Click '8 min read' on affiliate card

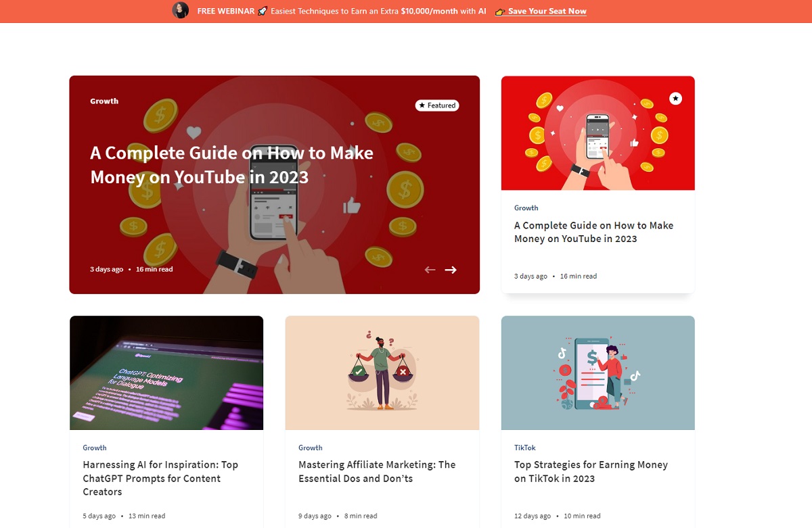pyautogui.click(x=361, y=516)
